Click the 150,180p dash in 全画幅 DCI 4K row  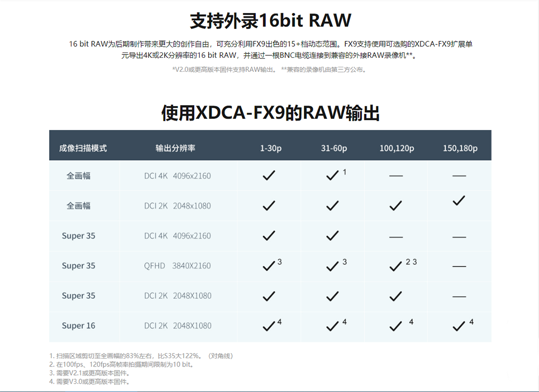pyautogui.click(x=459, y=176)
